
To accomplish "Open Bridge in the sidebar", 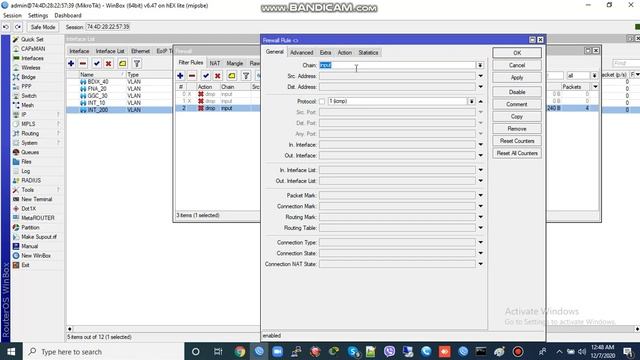I will 28,77.
